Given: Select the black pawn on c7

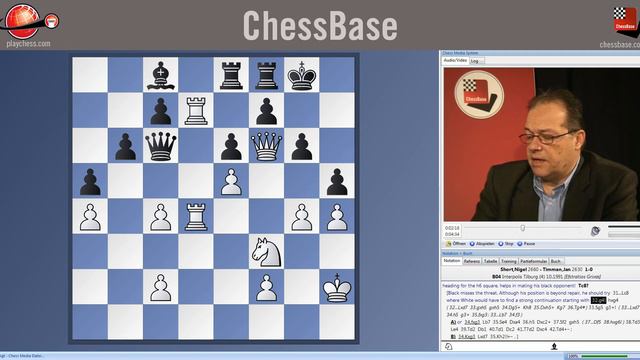Looking at the screenshot, I should click(161, 110).
